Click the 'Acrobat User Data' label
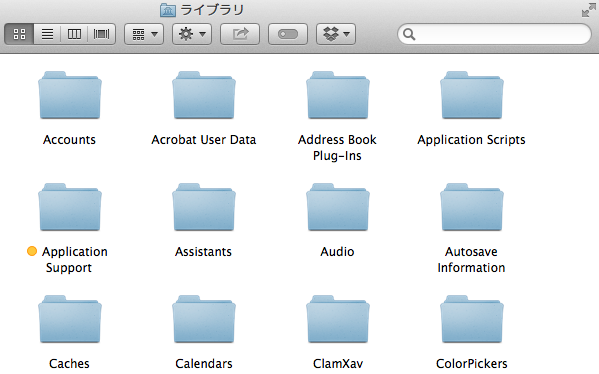The height and width of the screenshot is (374, 599). (204, 140)
